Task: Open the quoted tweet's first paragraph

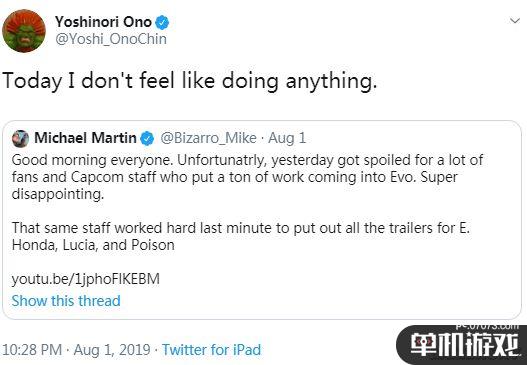Action: (x=247, y=177)
